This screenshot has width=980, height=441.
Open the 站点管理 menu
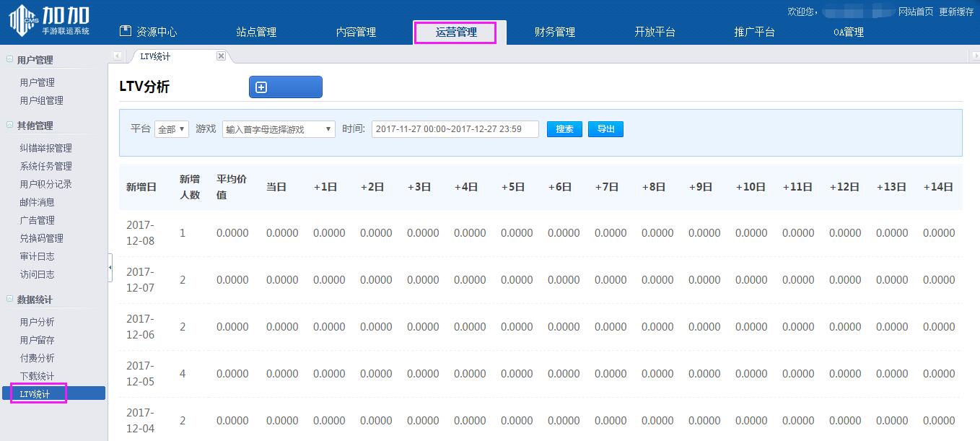pos(256,32)
